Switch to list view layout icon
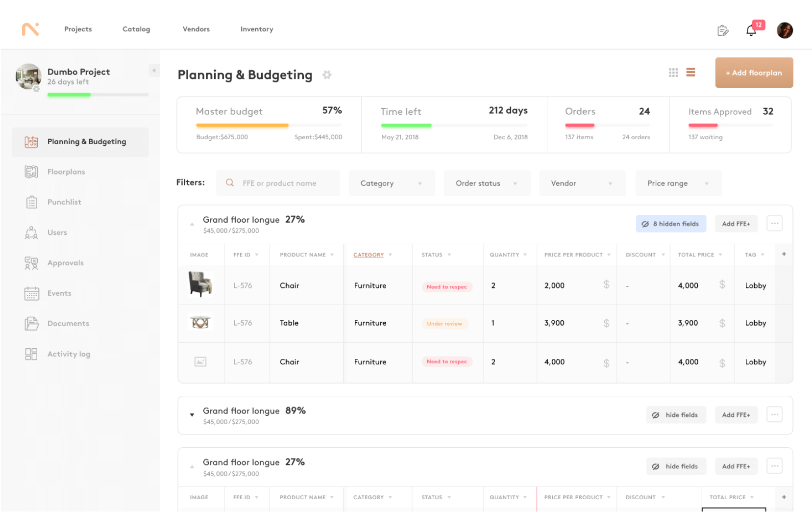 690,73
